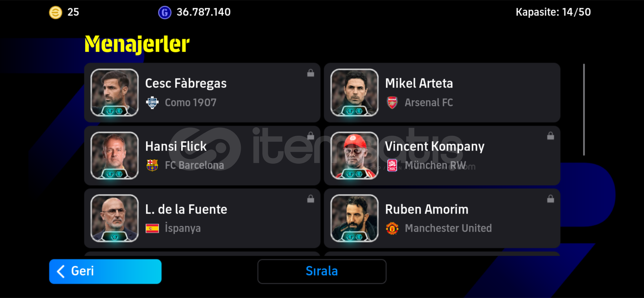Toggle the lock on Cesc Fàbregas card

(x=311, y=73)
